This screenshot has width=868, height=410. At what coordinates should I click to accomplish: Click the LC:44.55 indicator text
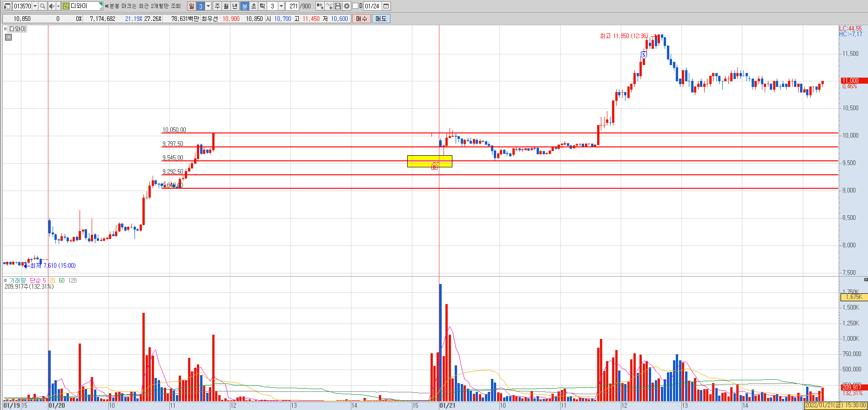coord(850,28)
